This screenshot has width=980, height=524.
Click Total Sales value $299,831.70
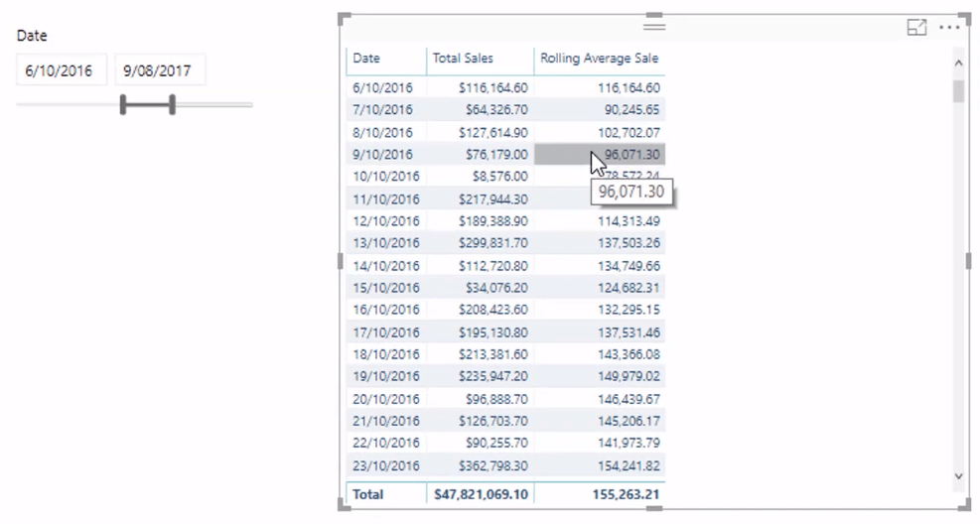[x=493, y=243]
